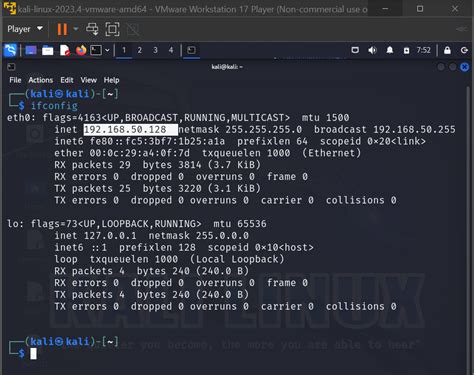
Task: Select the terminal window taskbar button
Action: coord(191,50)
